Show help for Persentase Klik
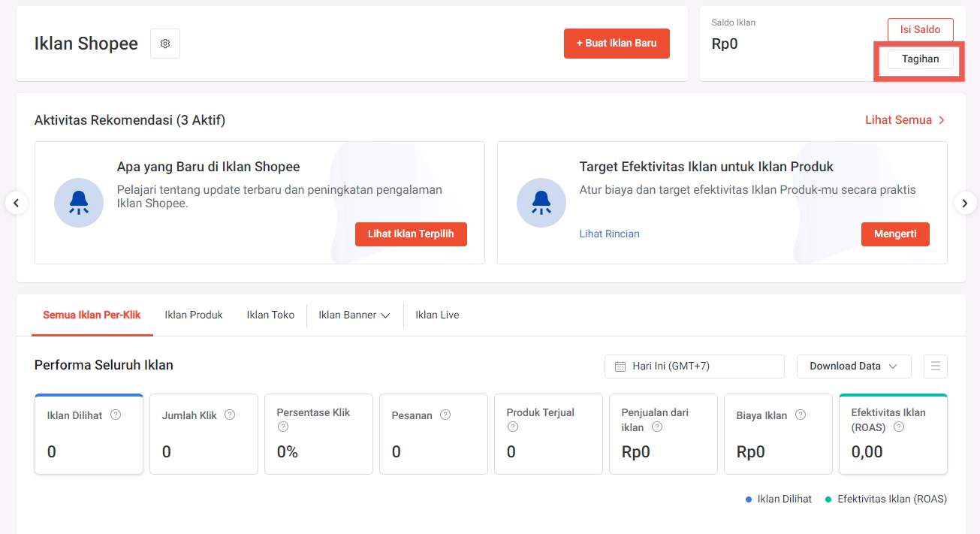980x534 pixels. point(283,427)
